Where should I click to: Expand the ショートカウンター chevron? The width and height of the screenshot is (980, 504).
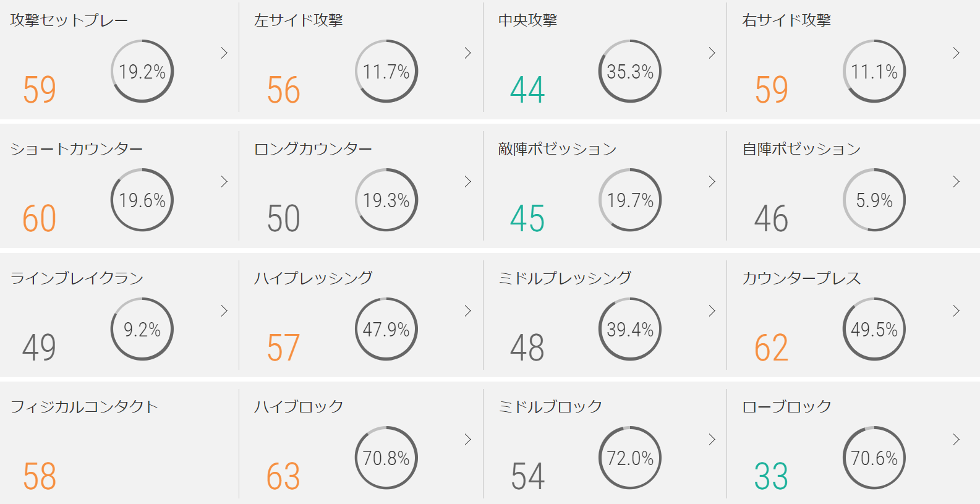[x=224, y=182]
